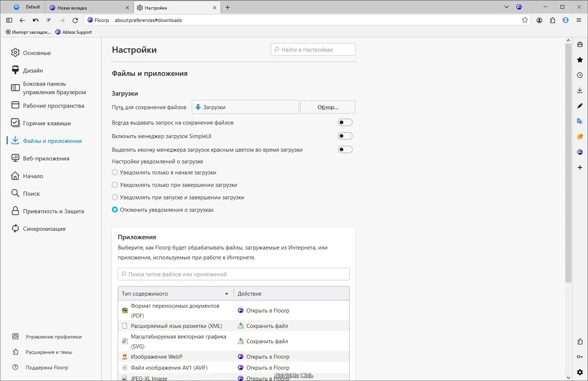Select notify only at download start radio

point(115,172)
